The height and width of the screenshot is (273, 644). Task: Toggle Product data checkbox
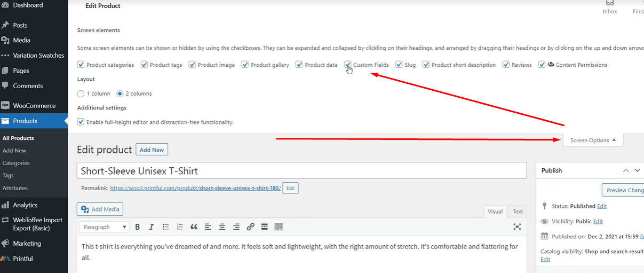[299, 65]
